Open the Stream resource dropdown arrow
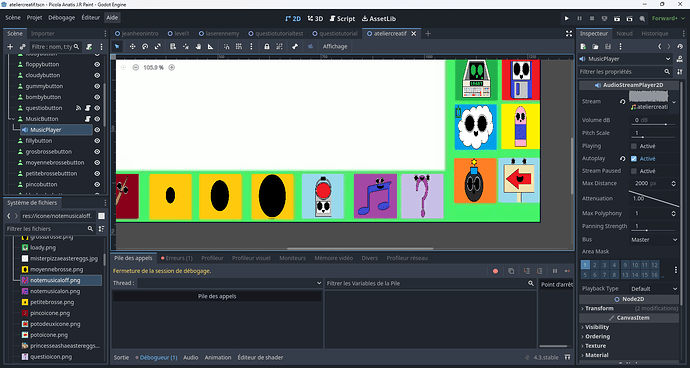The height and width of the screenshot is (368, 690). tap(674, 102)
